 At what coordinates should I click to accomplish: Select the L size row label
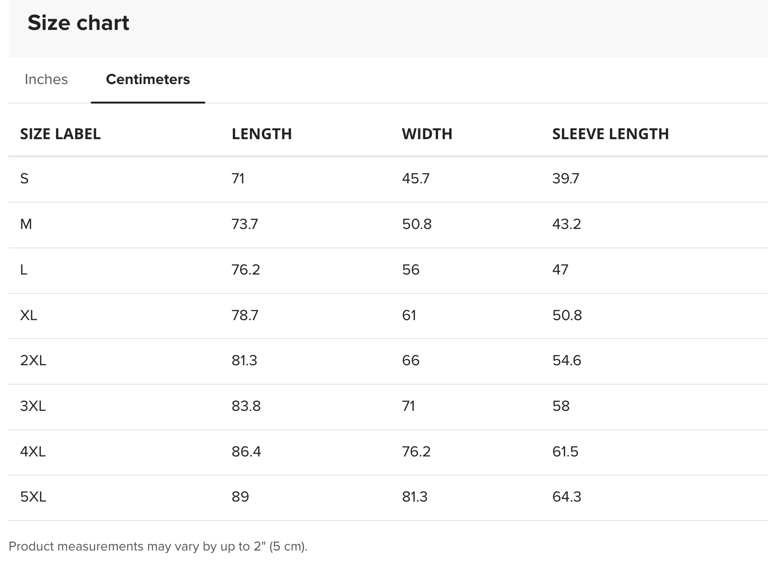[24, 269]
